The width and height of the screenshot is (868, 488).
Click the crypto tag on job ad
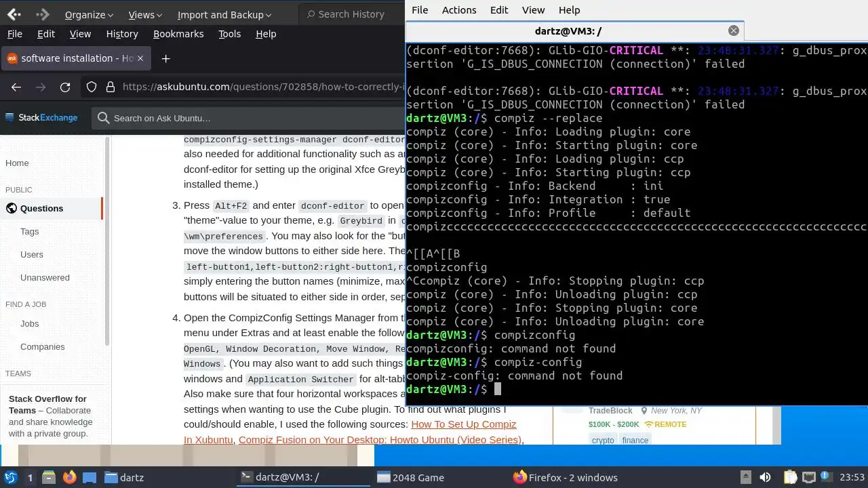point(602,440)
